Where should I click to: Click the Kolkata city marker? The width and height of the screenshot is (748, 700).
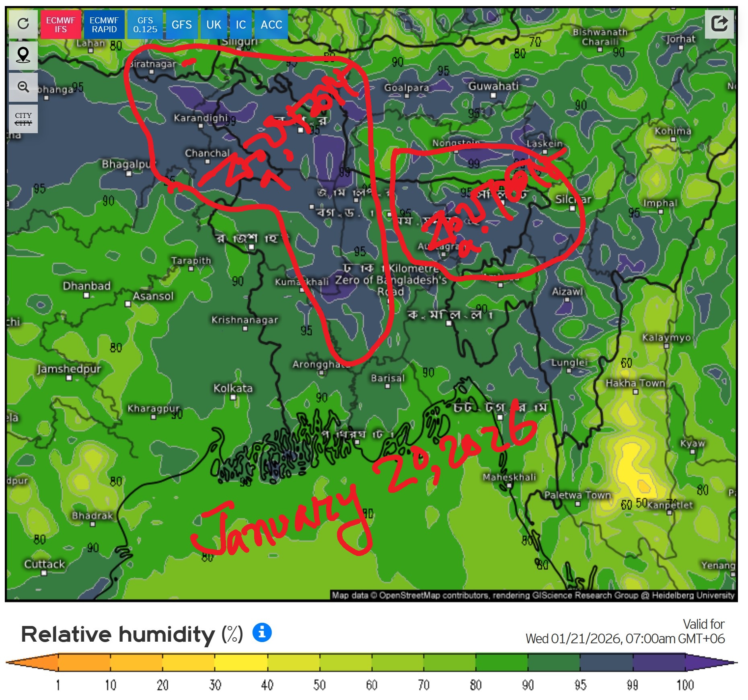coord(233,397)
